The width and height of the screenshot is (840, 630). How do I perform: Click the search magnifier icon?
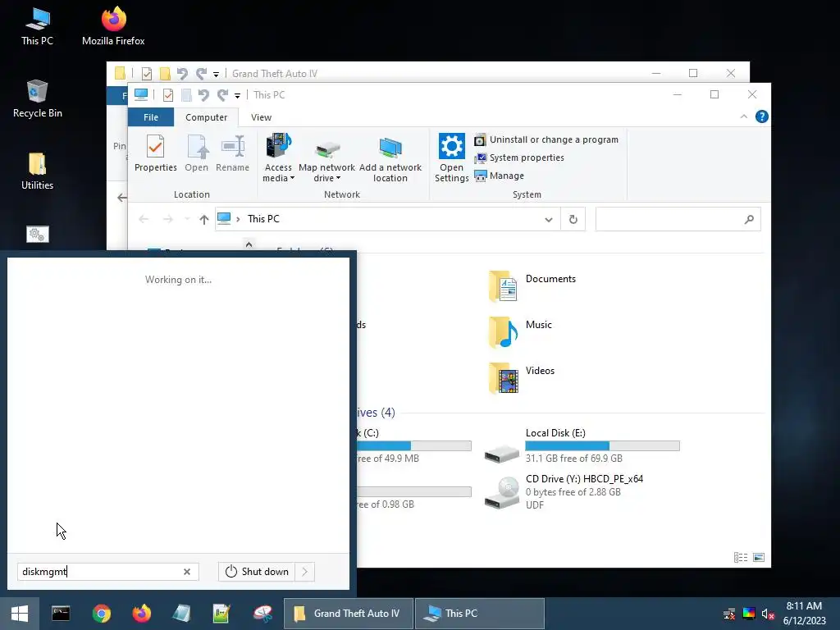pos(749,219)
